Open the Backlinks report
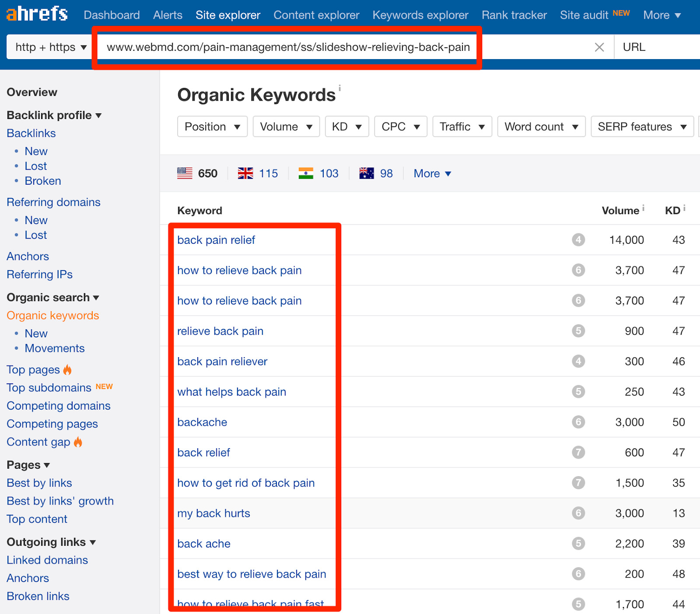The height and width of the screenshot is (614, 700). click(31, 133)
